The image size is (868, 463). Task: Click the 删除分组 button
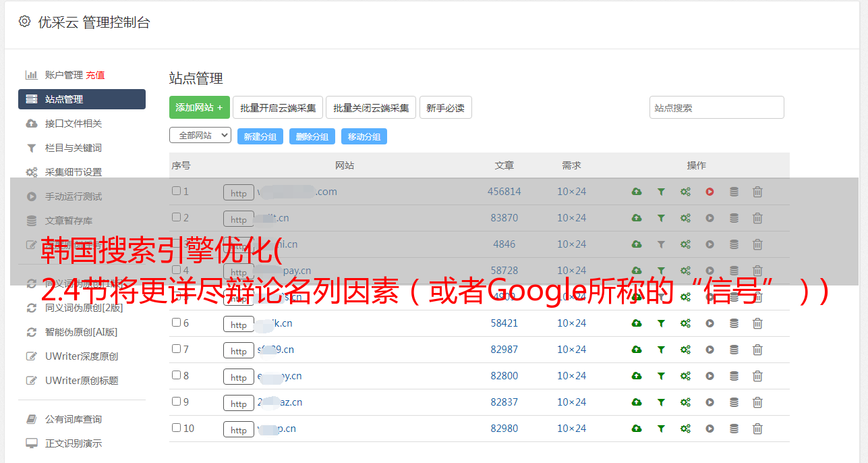pos(312,136)
